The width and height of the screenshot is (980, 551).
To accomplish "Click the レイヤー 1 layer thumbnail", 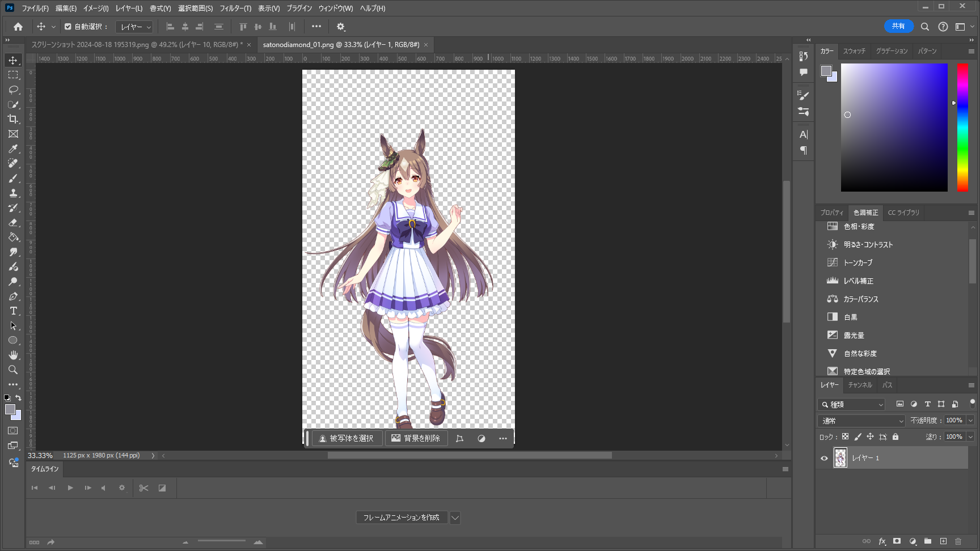I will (x=840, y=457).
